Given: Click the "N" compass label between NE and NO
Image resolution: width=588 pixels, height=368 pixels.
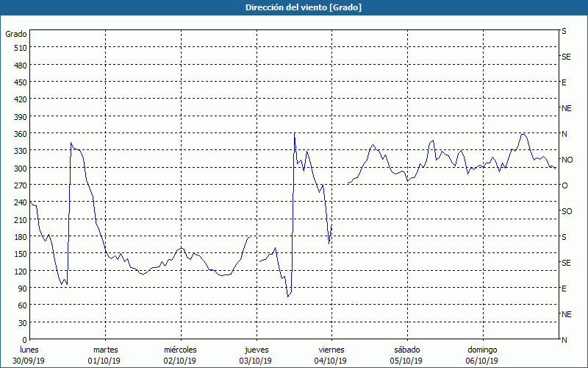Looking at the screenshot, I should [x=564, y=134].
